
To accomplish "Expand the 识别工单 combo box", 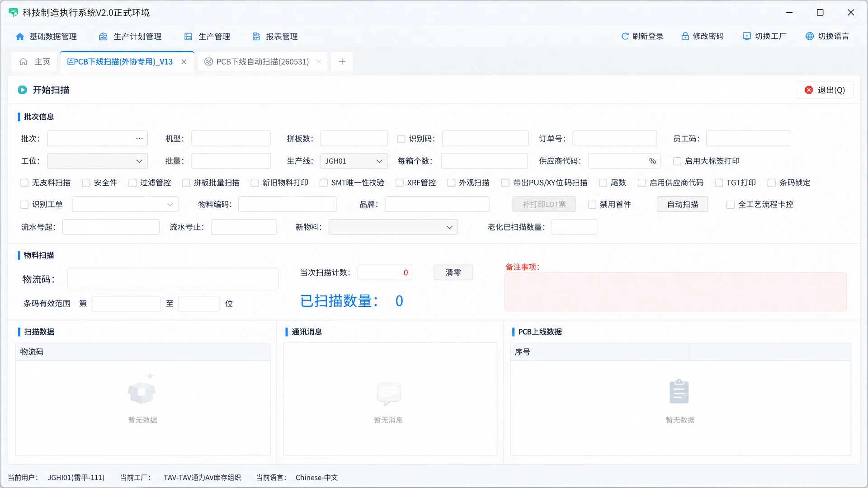I will pyautogui.click(x=125, y=204).
